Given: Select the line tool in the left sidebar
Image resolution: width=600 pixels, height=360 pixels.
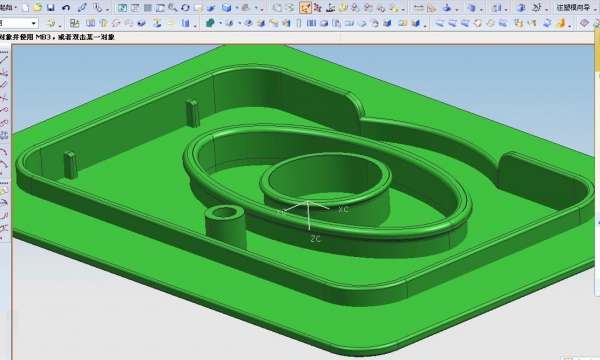Looking at the screenshot, I should point(4,59).
